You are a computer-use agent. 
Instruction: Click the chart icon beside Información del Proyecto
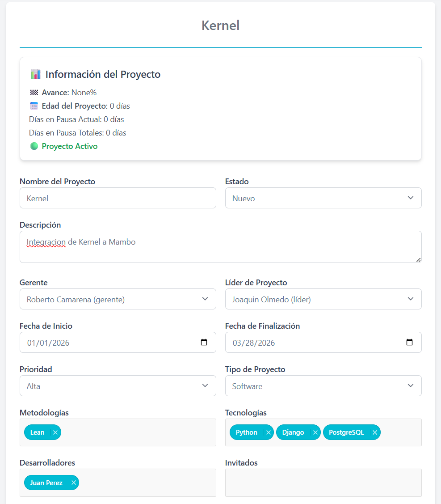tap(35, 74)
